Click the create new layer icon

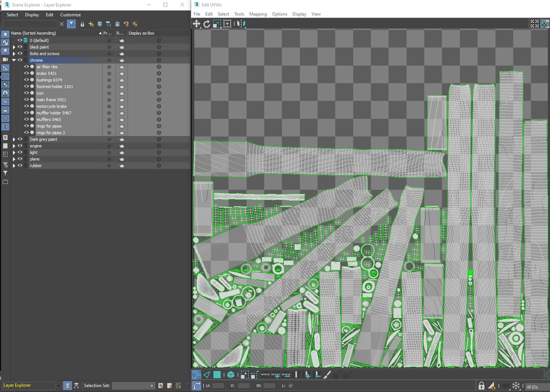(91, 24)
